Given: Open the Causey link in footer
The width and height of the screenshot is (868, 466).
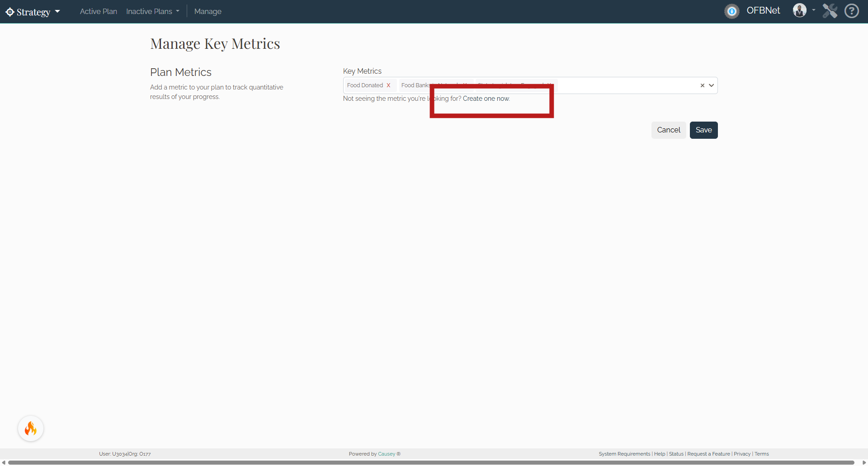Looking at the screenshot, I should pyautogui.click(x=387, y=454).
